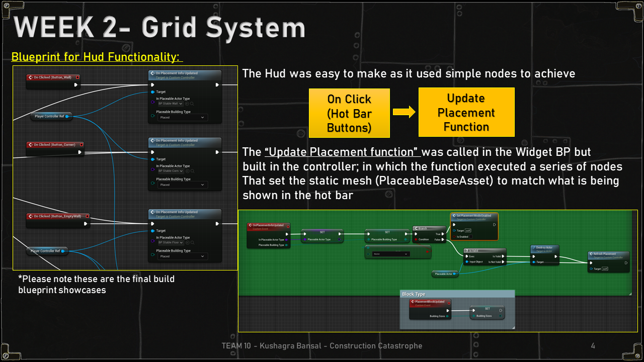Click the Update Placement Function box
The image size is (644, 362).
click(466, 112)
